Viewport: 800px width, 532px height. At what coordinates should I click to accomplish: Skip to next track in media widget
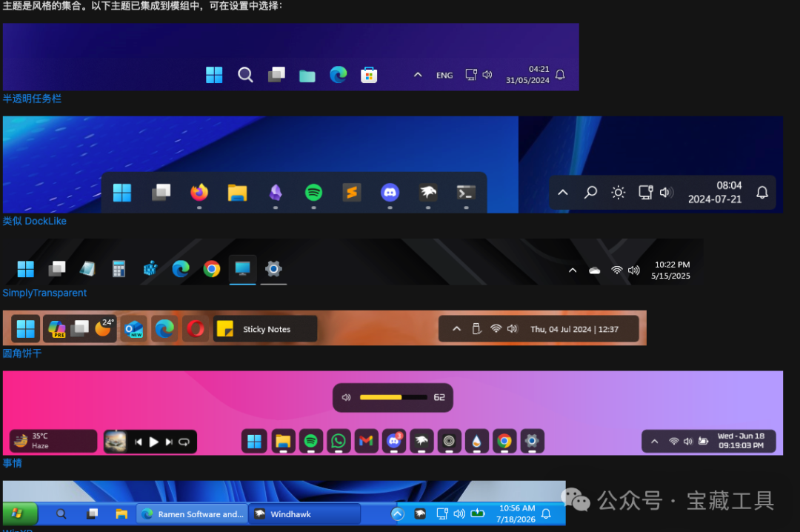[169, 442]
